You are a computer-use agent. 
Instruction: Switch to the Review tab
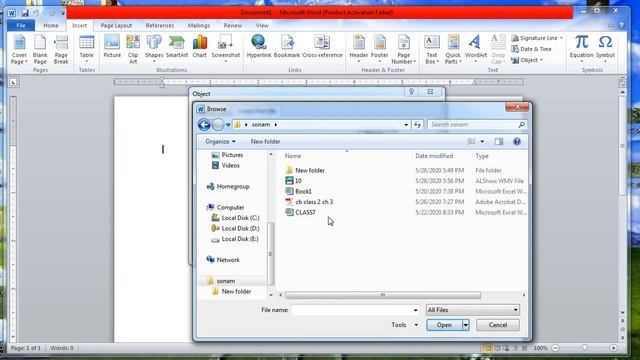[233, 25]
